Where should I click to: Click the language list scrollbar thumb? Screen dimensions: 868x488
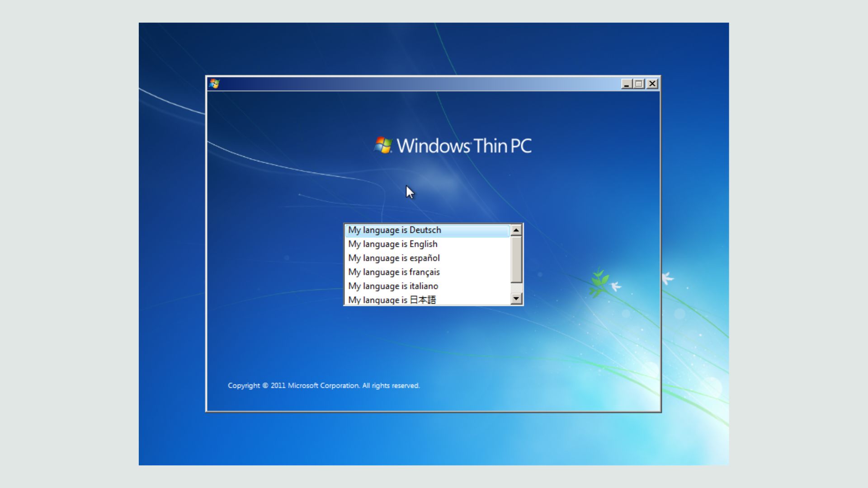516,259
